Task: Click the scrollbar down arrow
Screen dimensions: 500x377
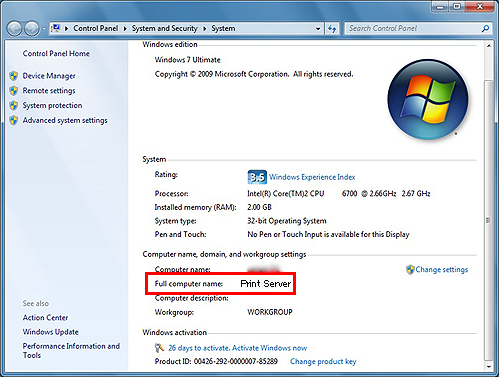Action: click(489, 367)
